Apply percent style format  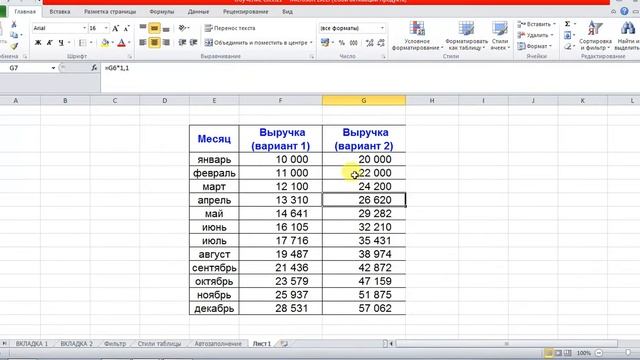point(342,42)
